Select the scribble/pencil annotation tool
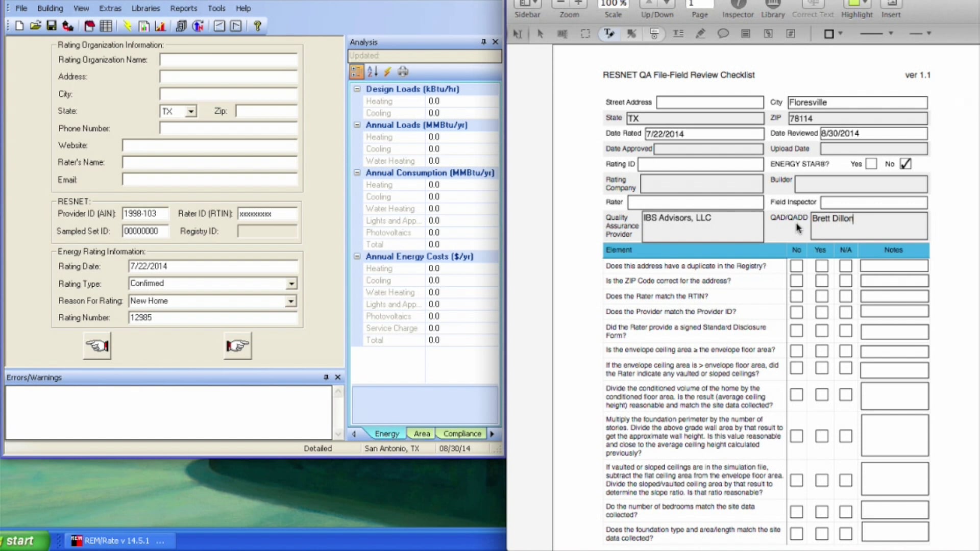This screenshot has height=551, width=980. [x=701, y=33]
